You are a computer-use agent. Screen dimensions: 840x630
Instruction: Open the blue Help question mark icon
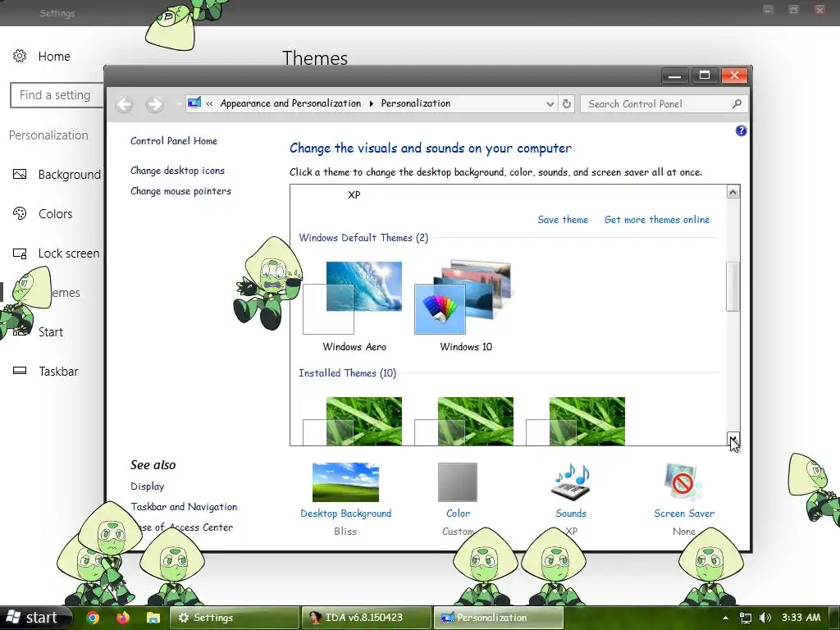click(741, 130)
